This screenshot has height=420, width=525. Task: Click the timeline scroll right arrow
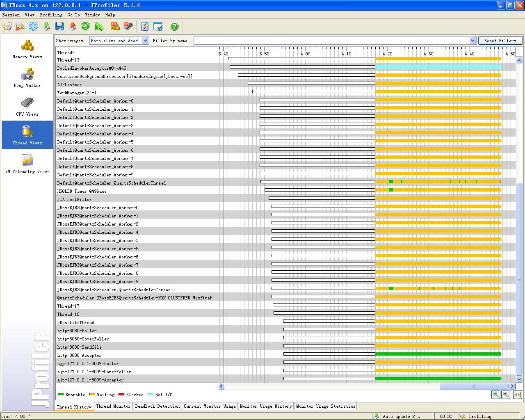tap(512, 386)
